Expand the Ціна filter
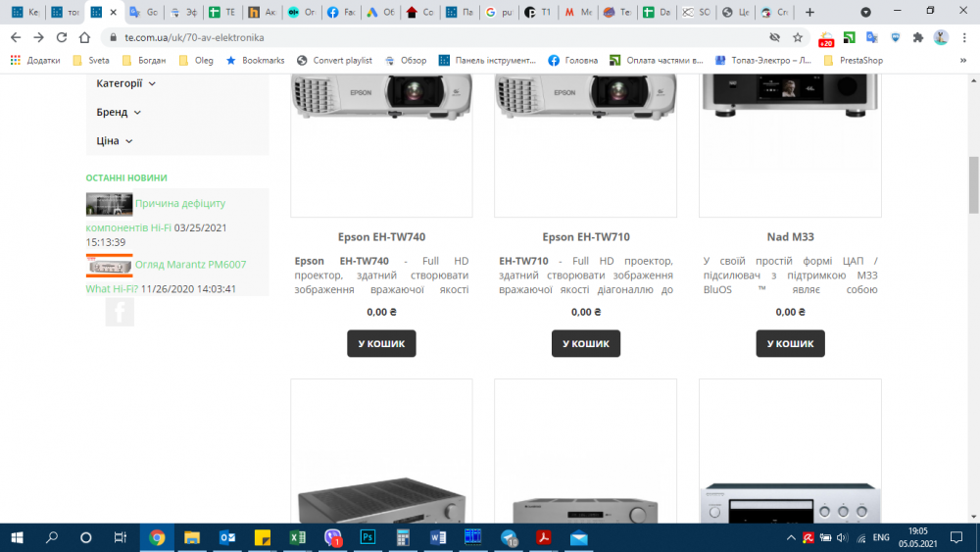Image resolution: width=980 pixels, height=552 pixels. click(115, 140)
